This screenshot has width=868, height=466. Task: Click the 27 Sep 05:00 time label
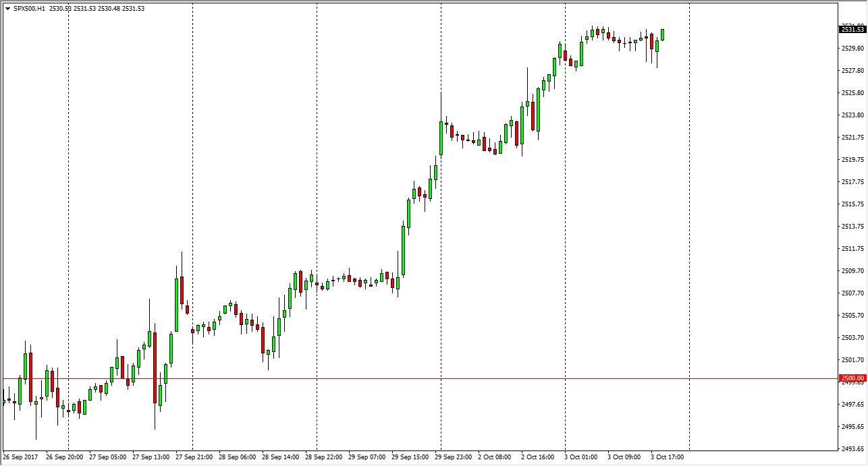pyautogui.click(x=108, y=457)
